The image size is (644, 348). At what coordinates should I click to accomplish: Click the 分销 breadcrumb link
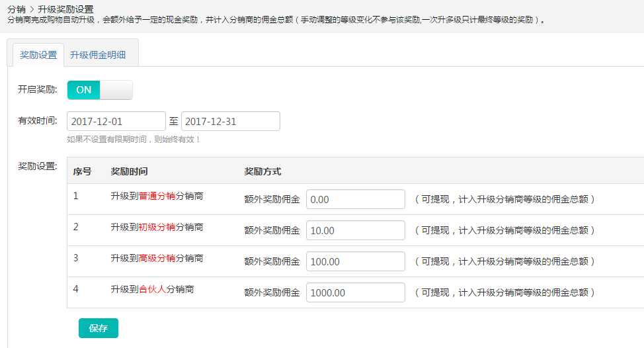(x=16, y=9)
